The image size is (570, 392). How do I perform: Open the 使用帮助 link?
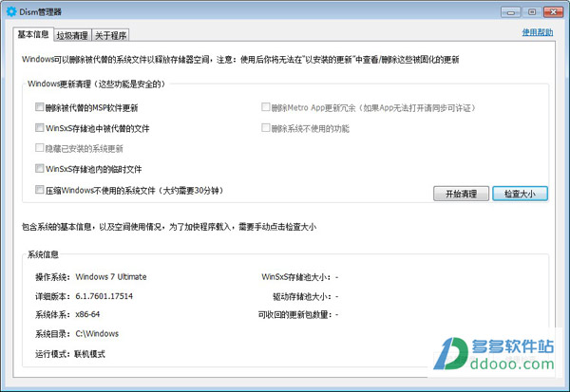click(x=538, y=32)
